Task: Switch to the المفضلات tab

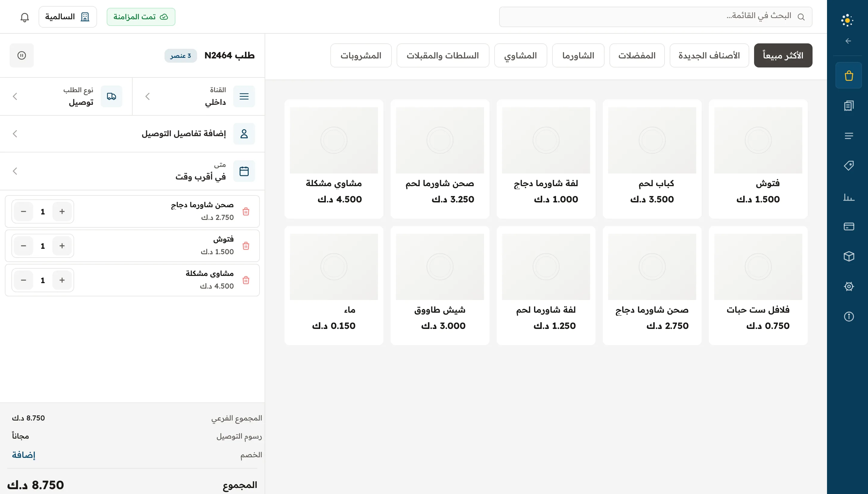Action: [x=637, y=55]
